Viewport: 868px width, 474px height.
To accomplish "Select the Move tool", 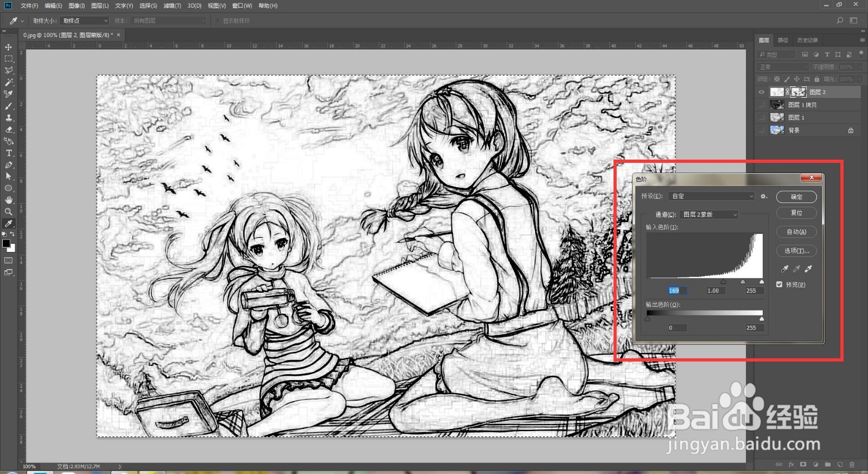I will click(x=9, y=47).
